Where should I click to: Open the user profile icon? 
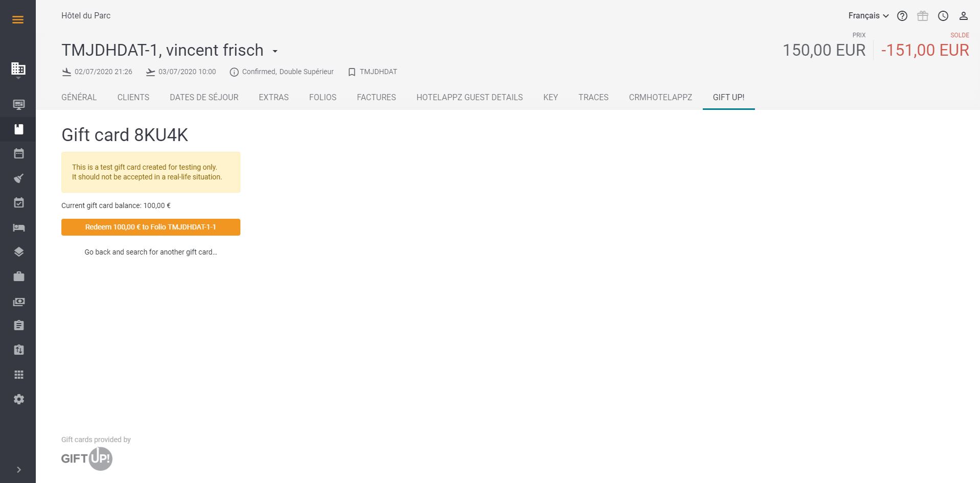pos(964,16)
